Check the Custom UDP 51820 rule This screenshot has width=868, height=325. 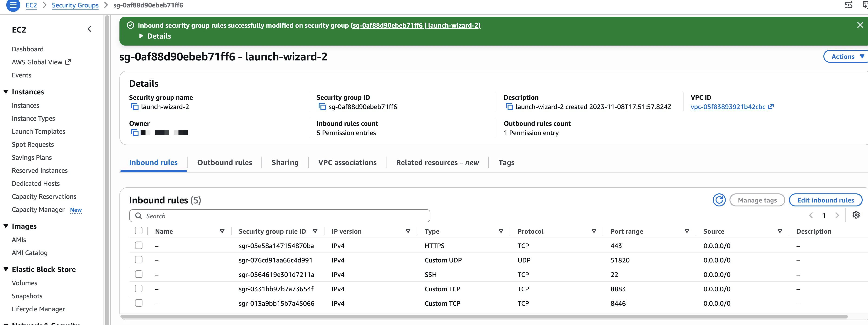[139, 260]
